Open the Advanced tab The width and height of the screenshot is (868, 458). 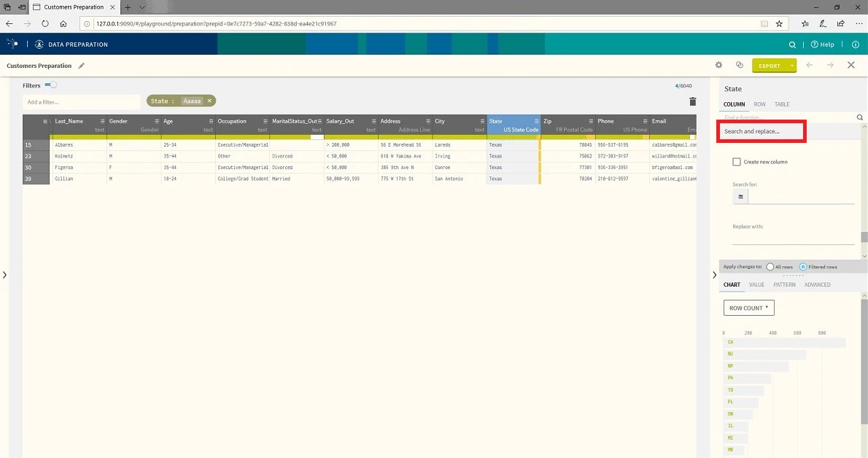(817, 284)
